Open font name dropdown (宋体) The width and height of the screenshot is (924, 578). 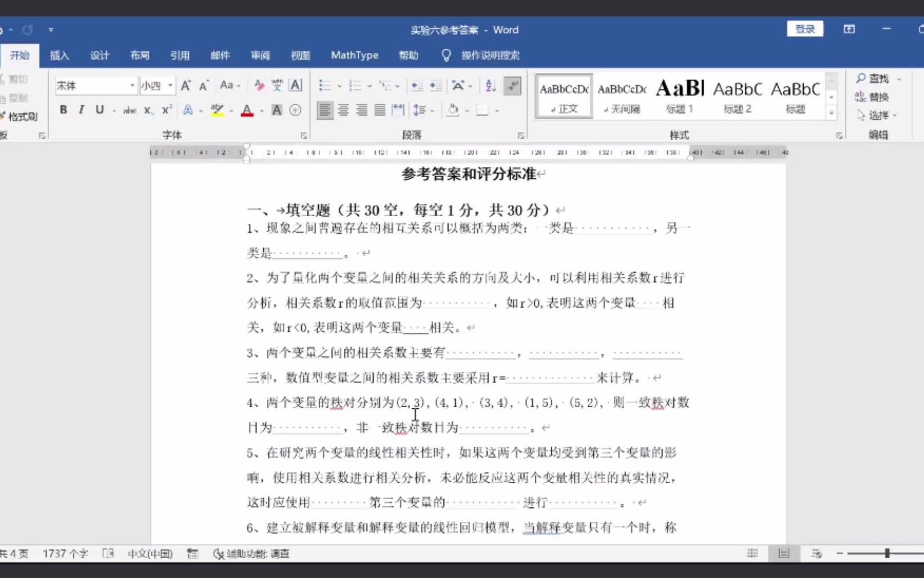[132, 86]
